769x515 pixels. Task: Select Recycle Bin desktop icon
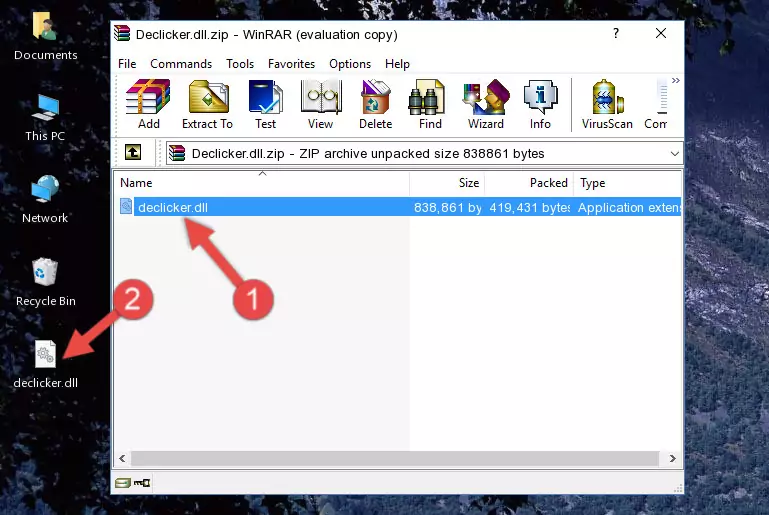46,283
